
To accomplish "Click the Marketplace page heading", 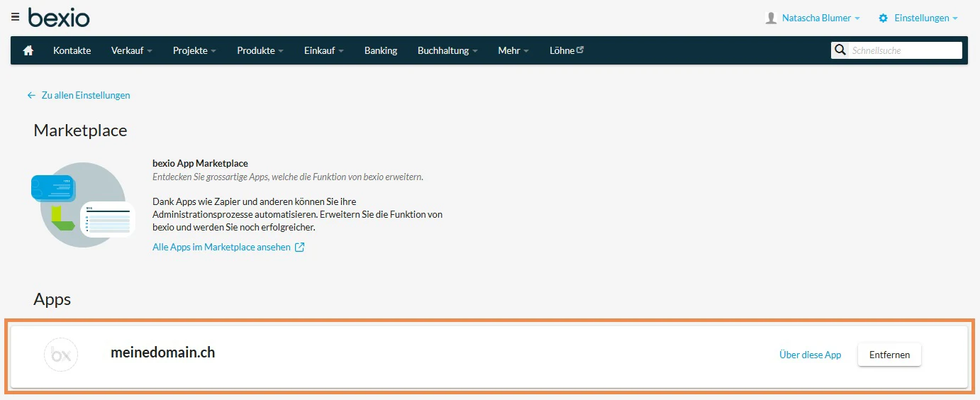I will (x=80, y=130).
